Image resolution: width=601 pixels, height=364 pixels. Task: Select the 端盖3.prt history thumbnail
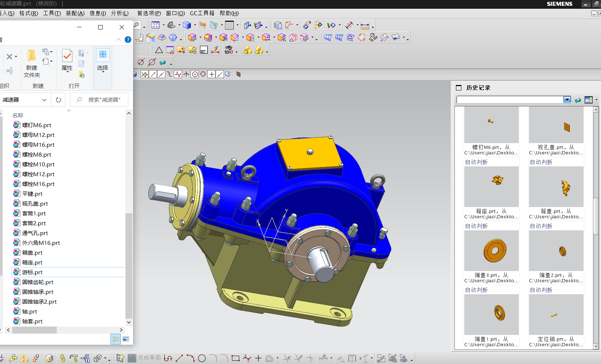[x=491, y=251]
